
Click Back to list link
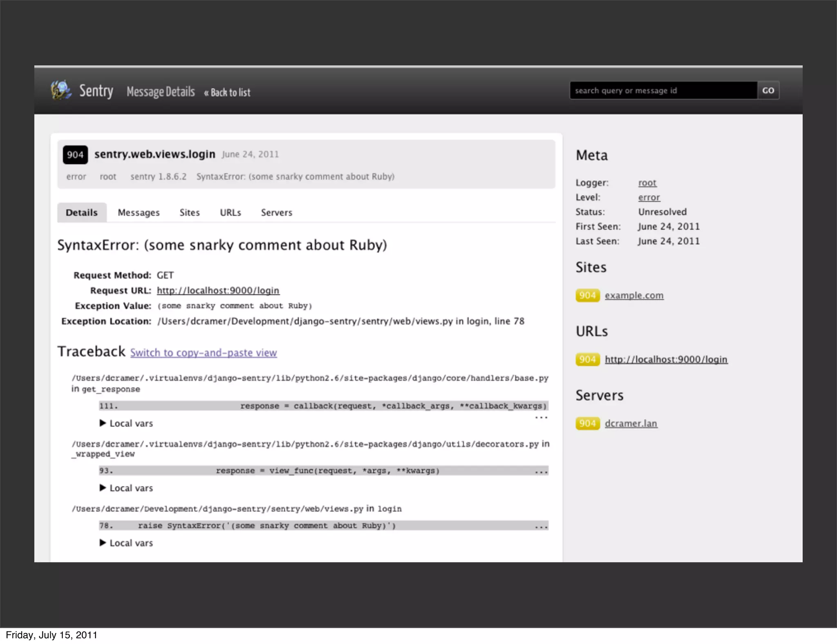(x=228, y=92)
